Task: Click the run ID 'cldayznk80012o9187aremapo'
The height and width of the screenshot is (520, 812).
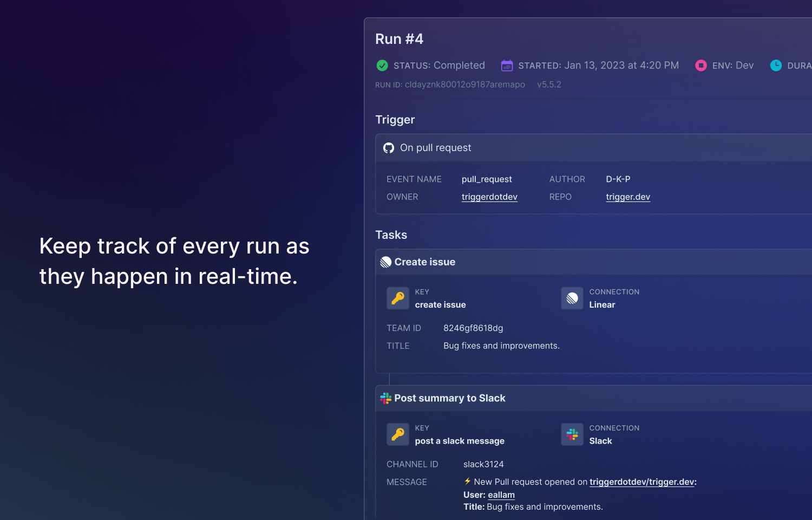Action: click(465, 84)
